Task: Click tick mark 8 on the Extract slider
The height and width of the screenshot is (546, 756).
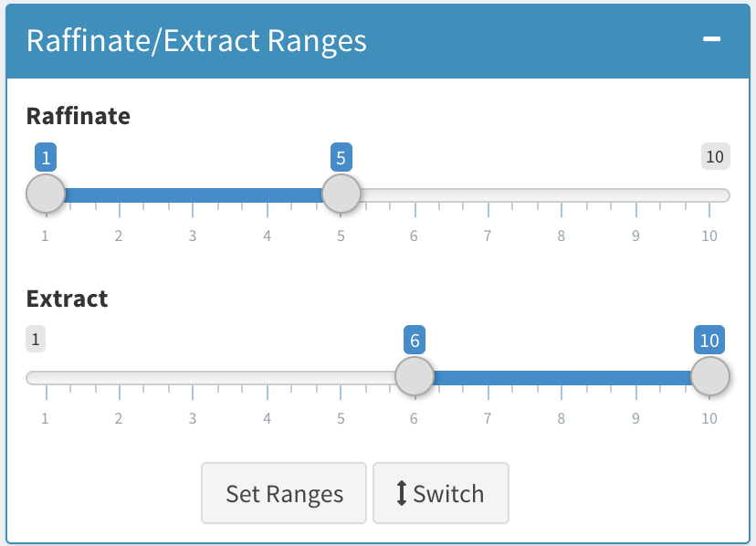Action: point(562,393)
